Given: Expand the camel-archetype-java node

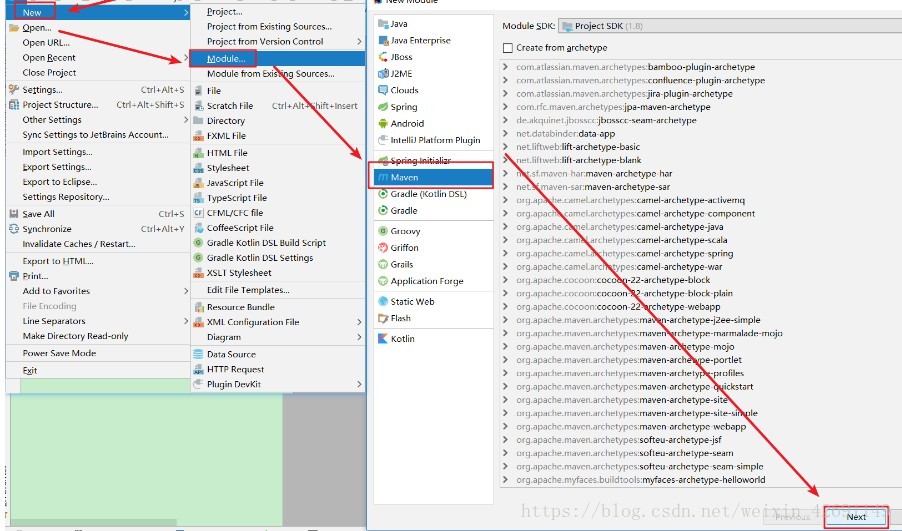Looking at the screenshot, I should pyautogui.click(x=505, y=226).
